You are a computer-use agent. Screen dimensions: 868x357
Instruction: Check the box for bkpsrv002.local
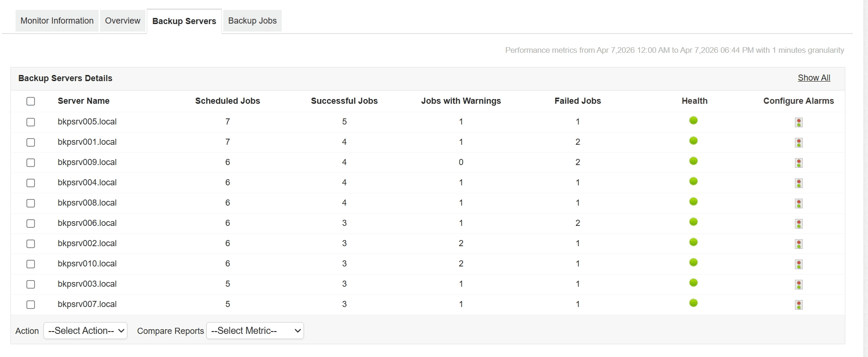pyautogui.click(x=31, y=244)
